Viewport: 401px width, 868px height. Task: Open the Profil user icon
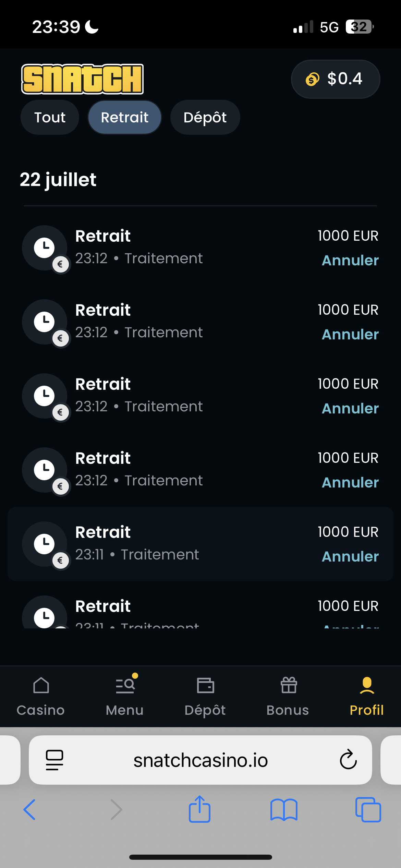tap(366, 686)
